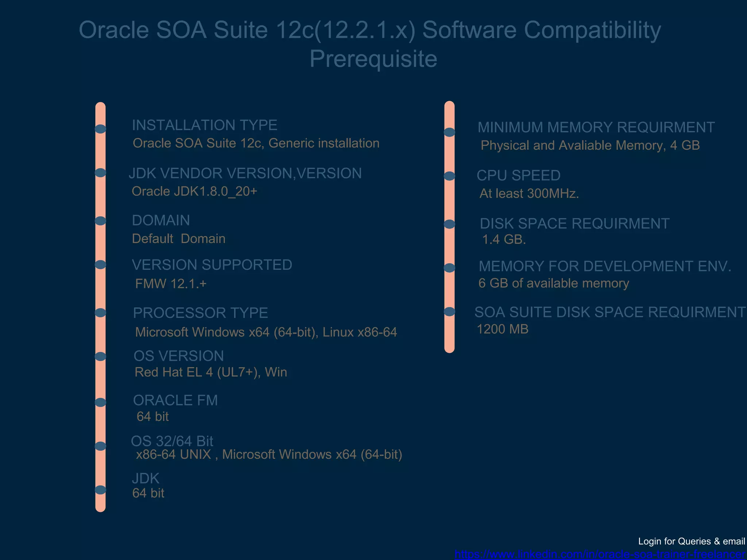Click the 'VERSION SUPPORTED' heading

click(x=212, y=265)
